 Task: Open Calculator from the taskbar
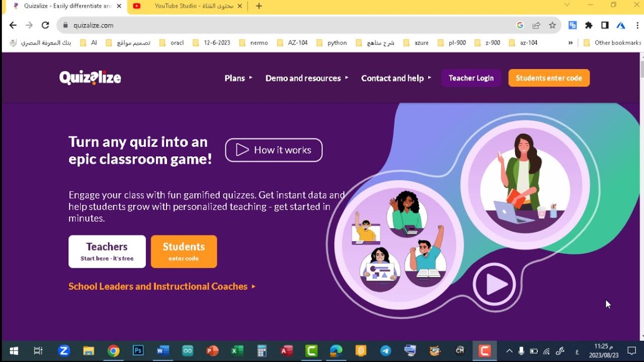coord(262,351)
